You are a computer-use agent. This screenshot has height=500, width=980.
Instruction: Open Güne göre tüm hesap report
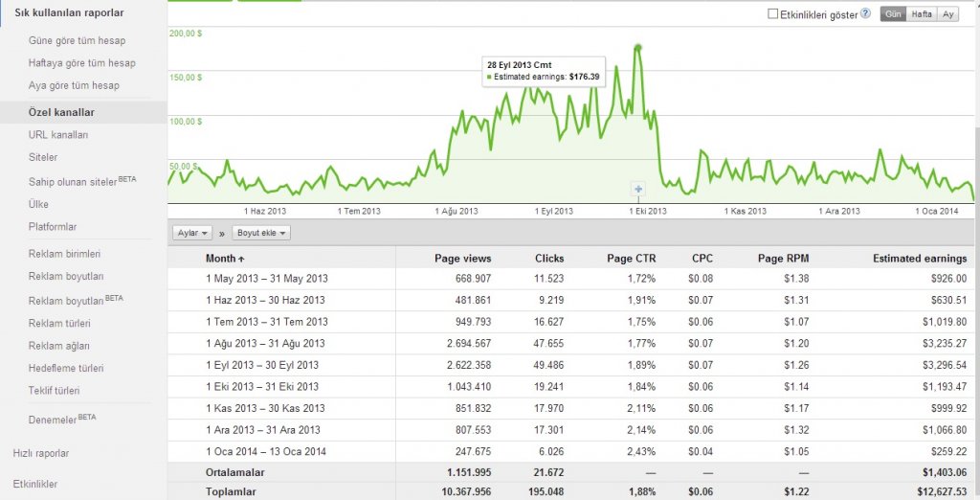pyautogui.click(x=77, y=40)
